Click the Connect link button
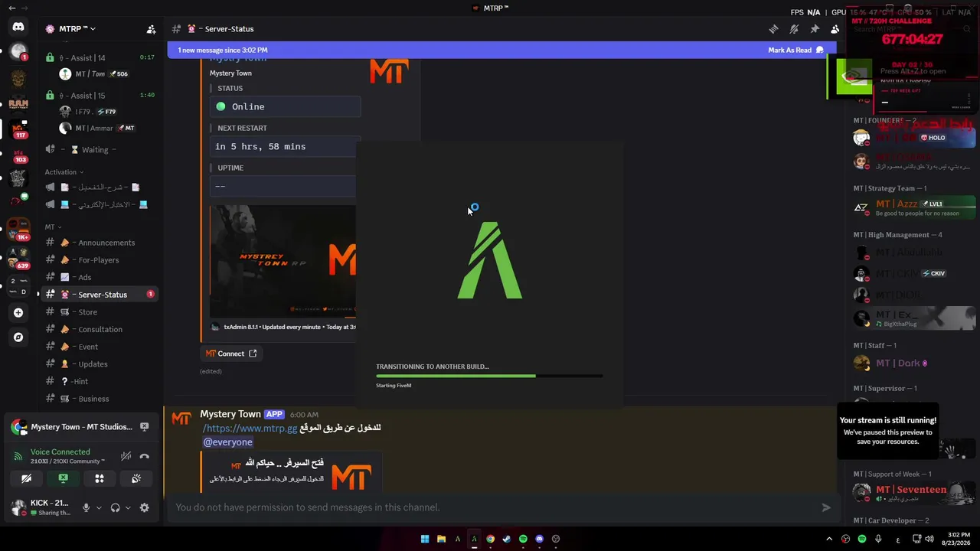 [231, 354]
